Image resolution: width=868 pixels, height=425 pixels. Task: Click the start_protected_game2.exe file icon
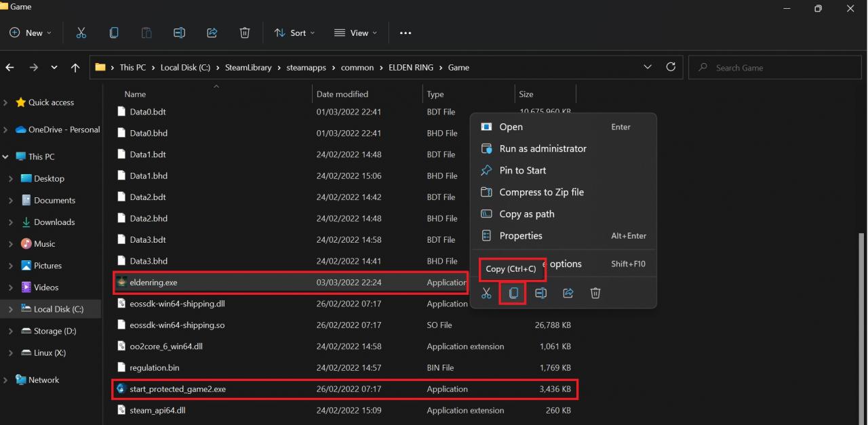pyautogui.click(x=121, y=388)
